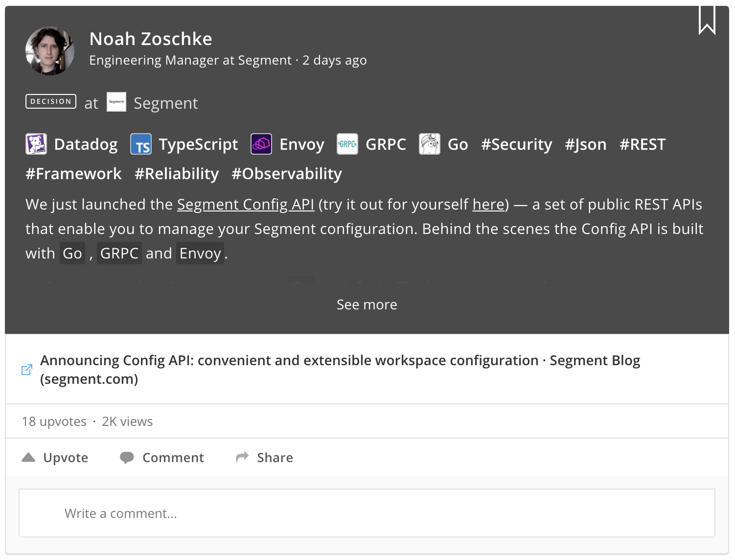The width and height of the screenshot is (735, 560).
Task: Click the Datadog logo icon
Action: (x=36, y=144)
